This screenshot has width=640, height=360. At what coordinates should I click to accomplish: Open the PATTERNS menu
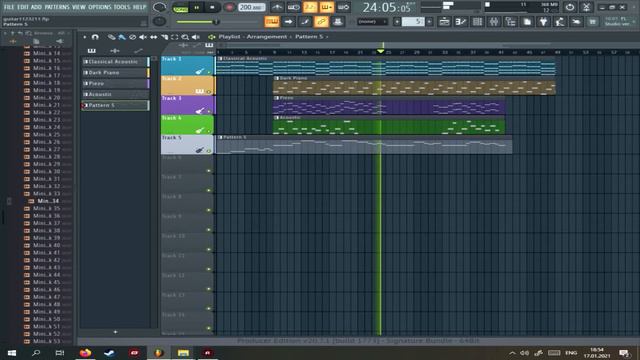57,7
